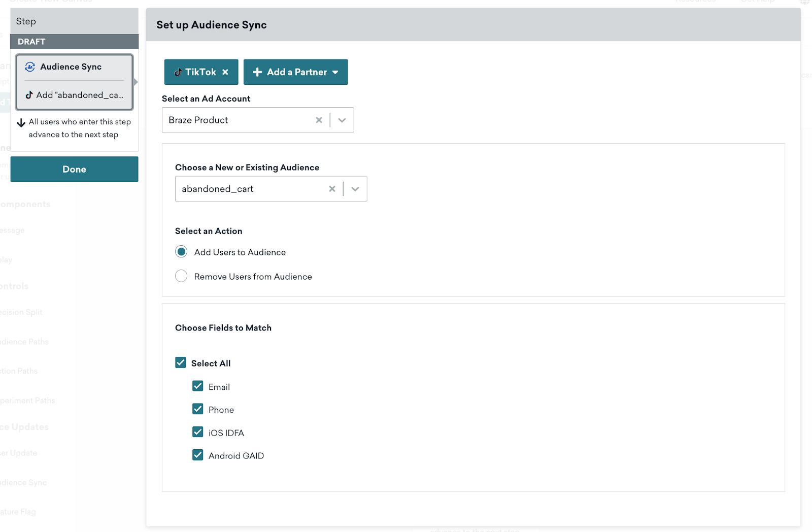Screen dimensions: 812x532
Task: Clear the Braze Product ad account selection
Action: tap(319, 120)
